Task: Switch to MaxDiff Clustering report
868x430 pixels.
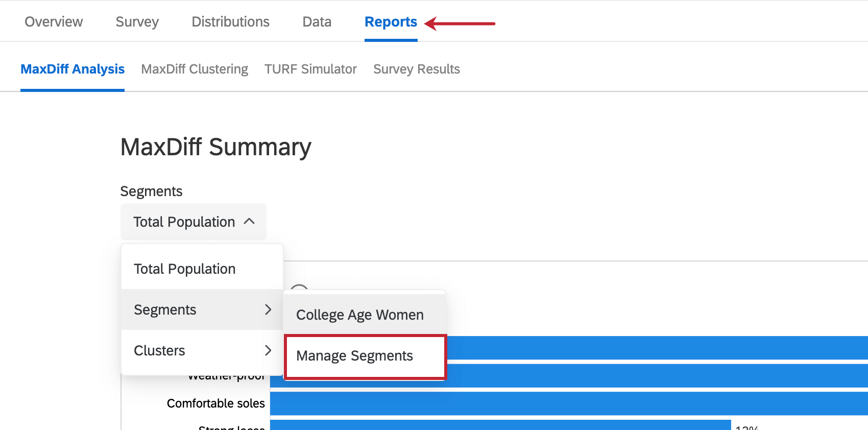Action: pos(195,69)
